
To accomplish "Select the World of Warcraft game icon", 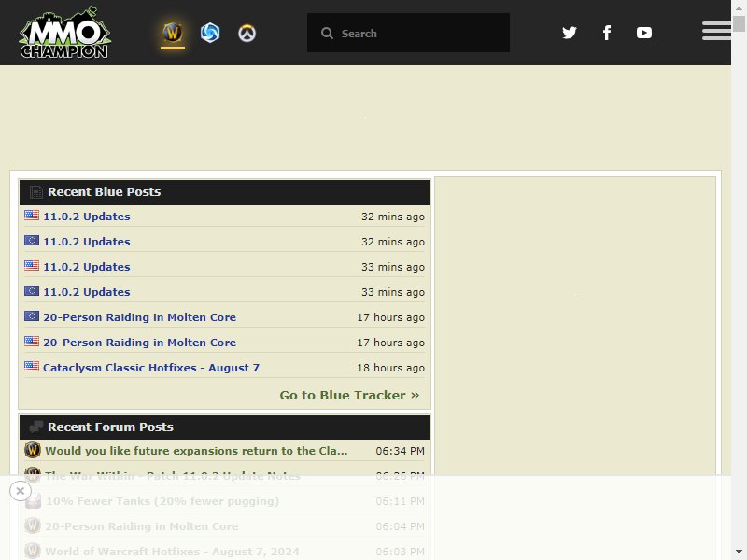I will 173,33.
